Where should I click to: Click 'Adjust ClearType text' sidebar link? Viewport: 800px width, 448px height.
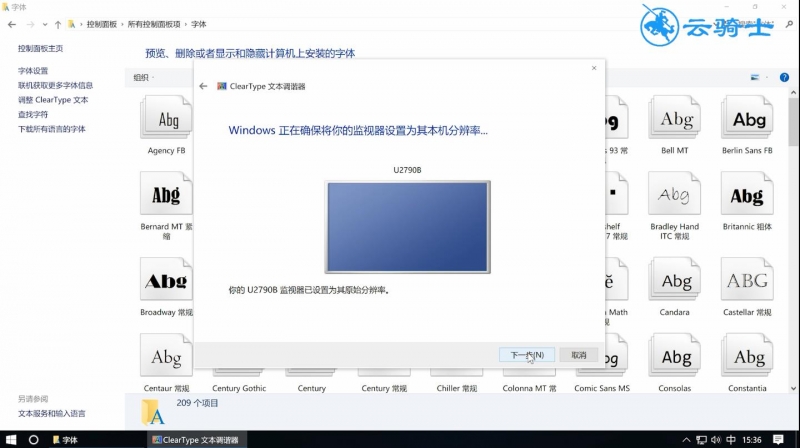coord(53,100)
